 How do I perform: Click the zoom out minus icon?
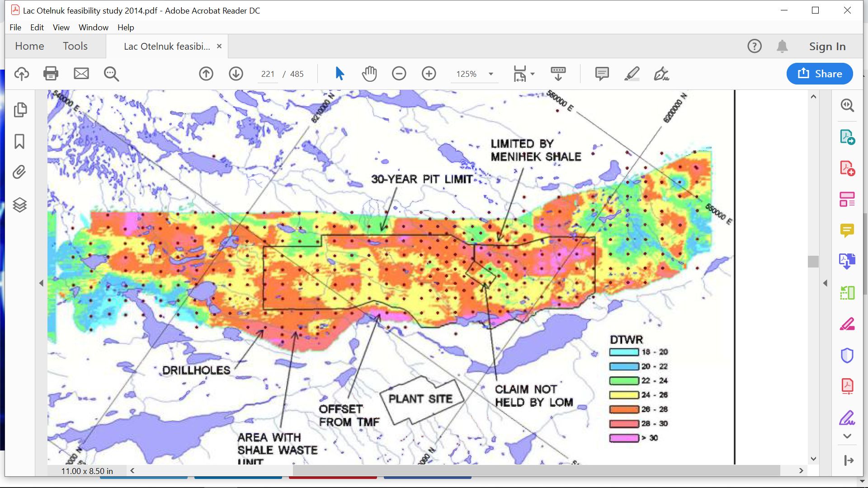click(x=399, y=74)
